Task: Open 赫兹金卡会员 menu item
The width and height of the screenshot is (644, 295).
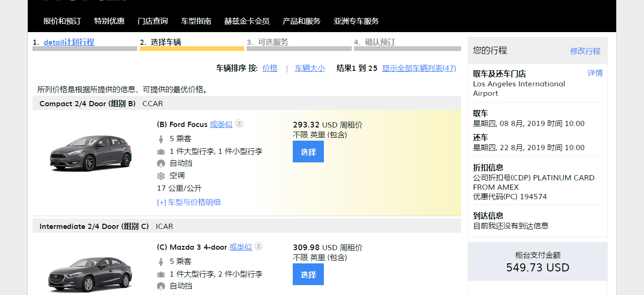Action: (247, 21)
